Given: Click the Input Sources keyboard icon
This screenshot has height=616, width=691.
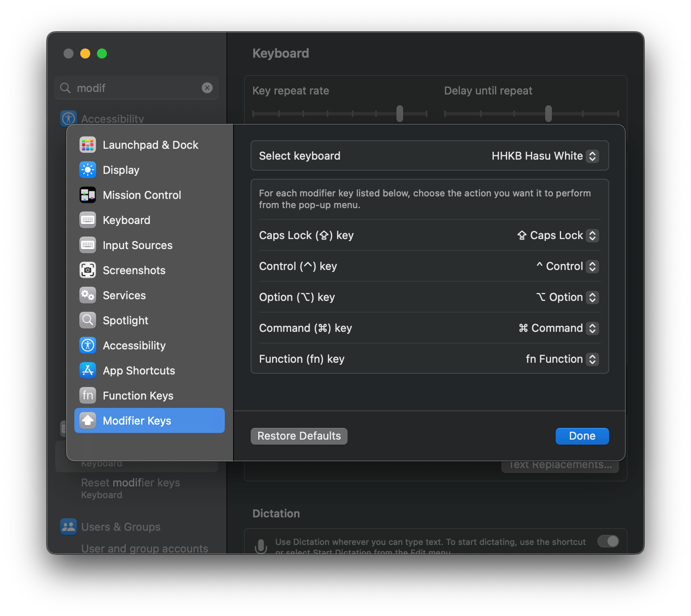Looking at the screenshot, I should pos(88,245).
